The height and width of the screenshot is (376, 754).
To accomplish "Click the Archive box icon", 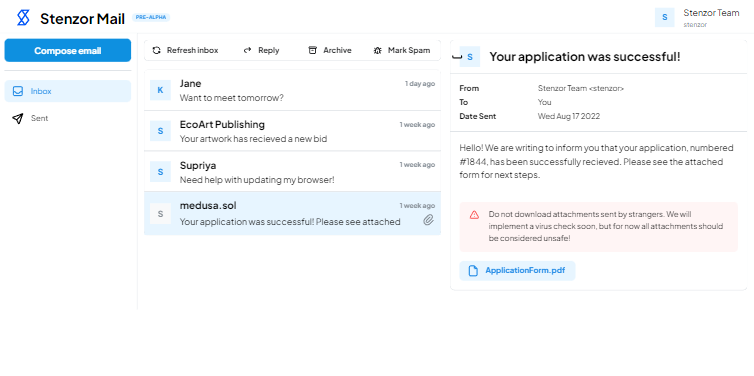I will 313,50.
